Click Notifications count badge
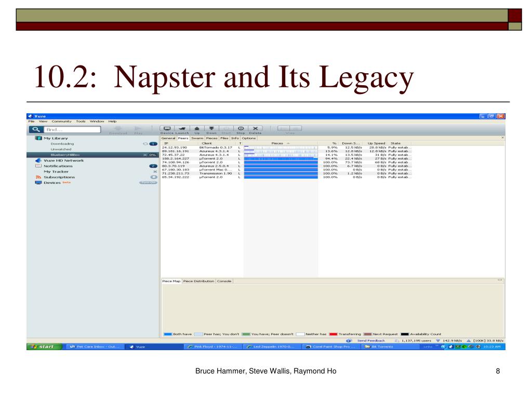The height and width of the screenshot is (399, 532). pos(153,166)
